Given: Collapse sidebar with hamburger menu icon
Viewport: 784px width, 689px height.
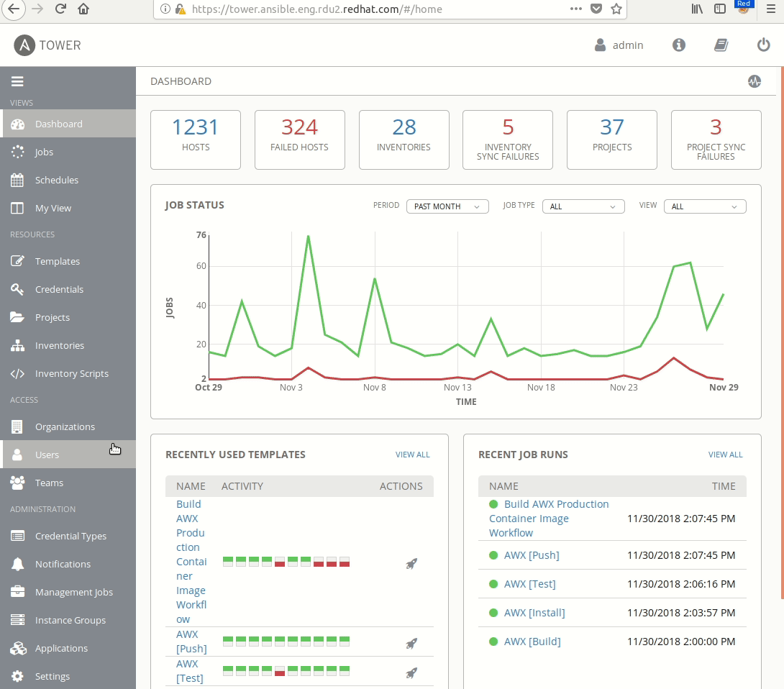Looking at the screenshot, I should (x=17, y=81).
